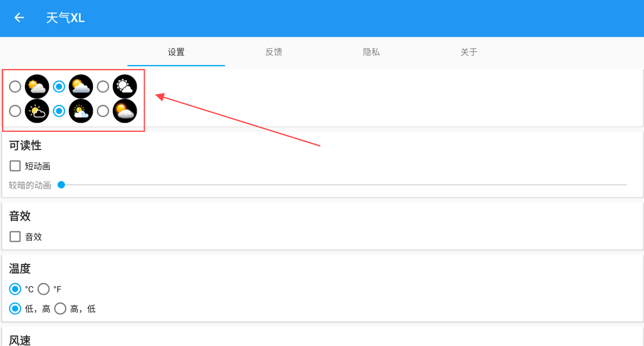Image resolution: width=644 pixels, height=346 pixels.
Task: Pick the realistic glowing sun with fluffy cloud icon
Action: 125,111
